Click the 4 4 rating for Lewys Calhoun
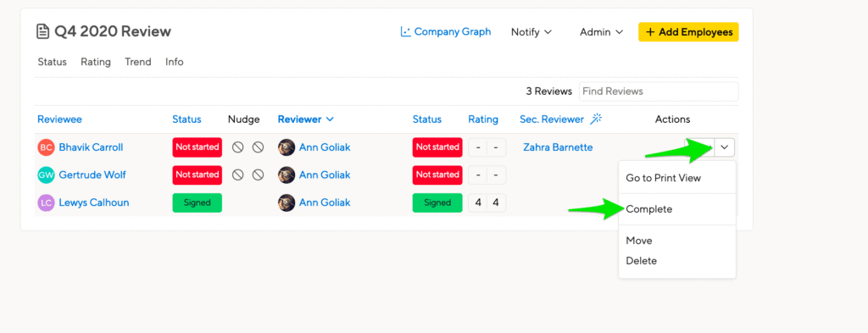Image resolution: width=868 pixels, height=333 pixels. pos(487,203)
